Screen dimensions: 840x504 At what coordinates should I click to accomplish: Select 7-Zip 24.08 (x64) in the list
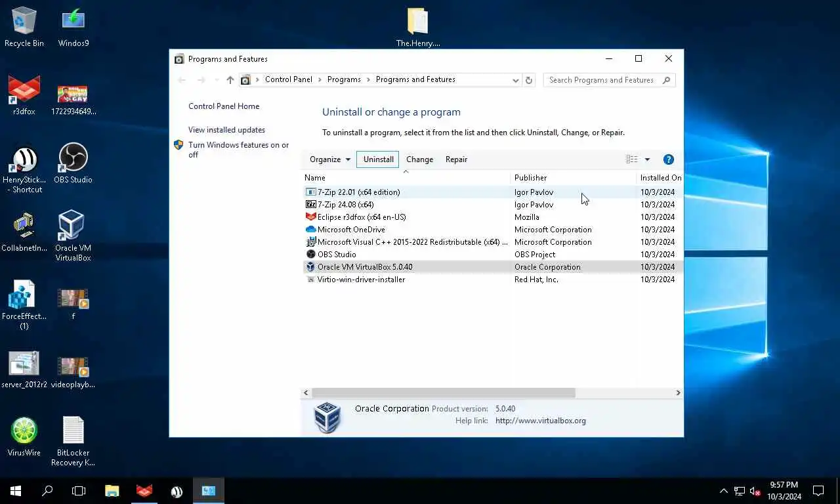coord(492,205)
